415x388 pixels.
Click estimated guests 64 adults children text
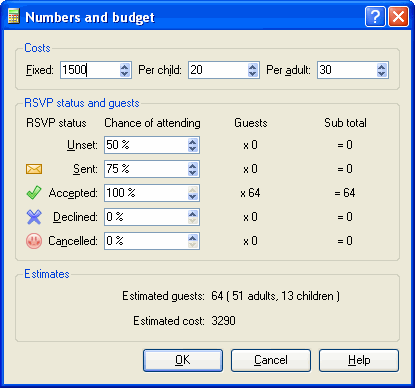[x=275, y=296]
